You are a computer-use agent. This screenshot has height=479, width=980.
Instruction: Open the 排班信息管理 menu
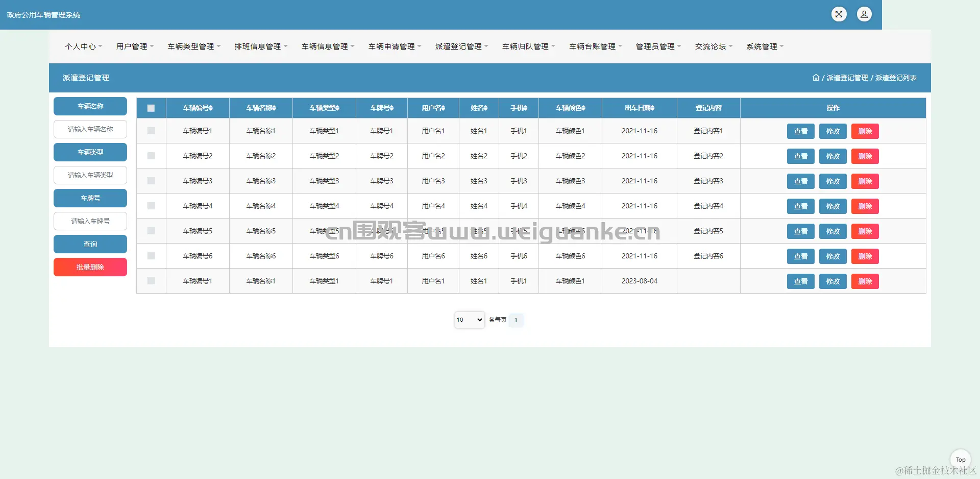pyautogui.click(x=261, y=46)
